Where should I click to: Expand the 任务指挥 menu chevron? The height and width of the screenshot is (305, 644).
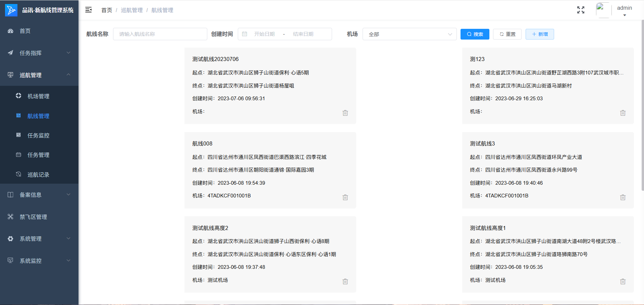[68, 53]
